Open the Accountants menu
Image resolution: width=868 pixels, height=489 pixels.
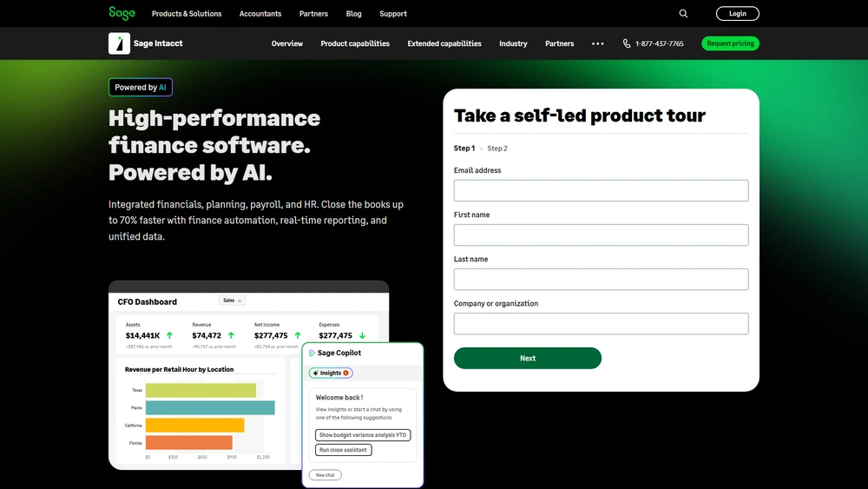point(260,13)
